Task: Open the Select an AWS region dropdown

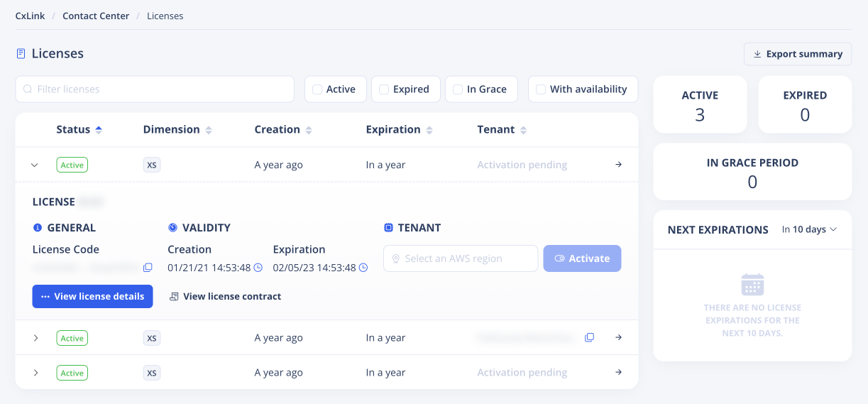Action: tap(461, 258)
